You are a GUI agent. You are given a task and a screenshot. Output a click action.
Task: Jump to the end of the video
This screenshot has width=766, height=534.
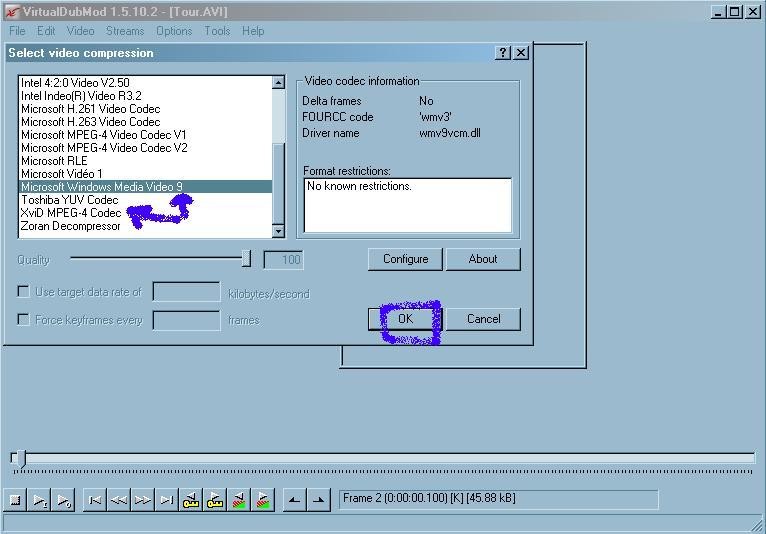(167, 500)
